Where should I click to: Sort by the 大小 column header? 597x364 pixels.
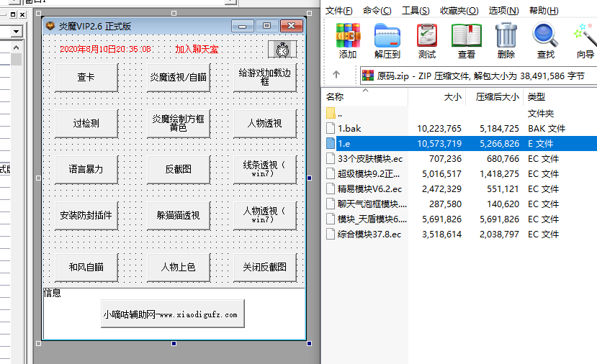tap(436, 97)
